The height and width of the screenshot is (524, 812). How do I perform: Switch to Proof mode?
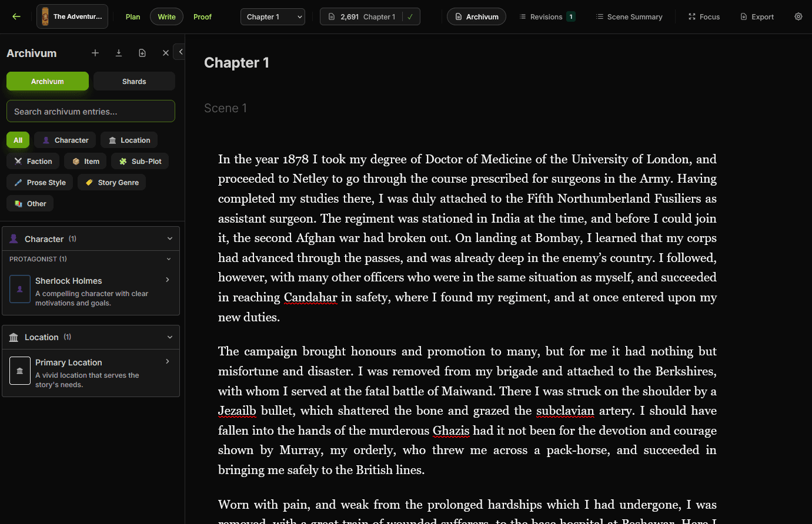pos(202,16)
